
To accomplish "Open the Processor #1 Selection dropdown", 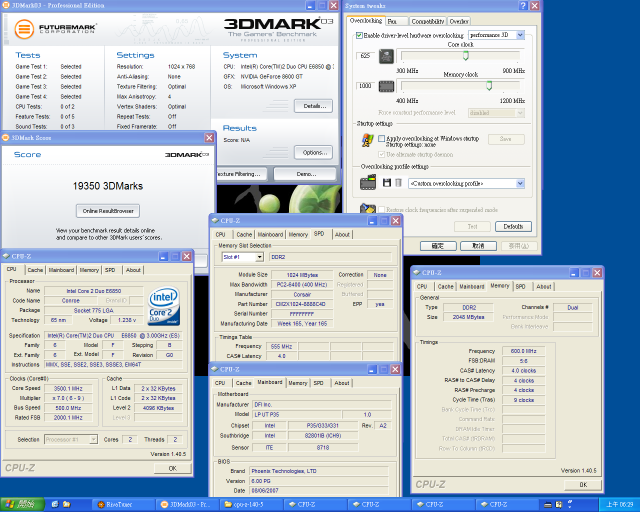I will pos(93,439).
